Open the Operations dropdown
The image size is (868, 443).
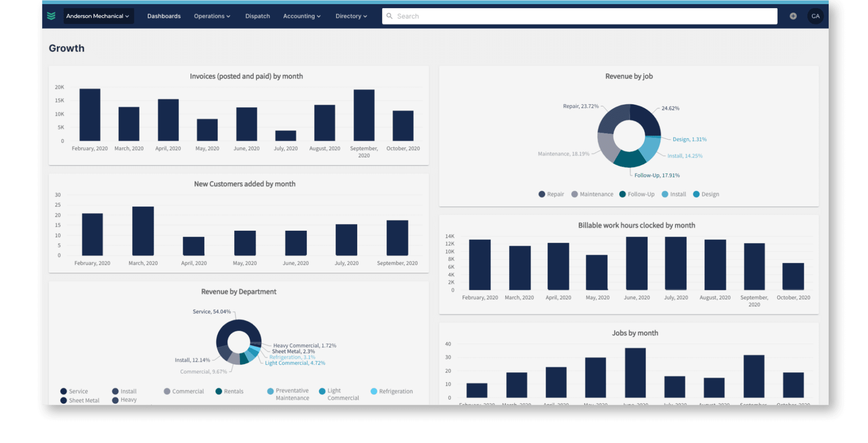(212, 16)
